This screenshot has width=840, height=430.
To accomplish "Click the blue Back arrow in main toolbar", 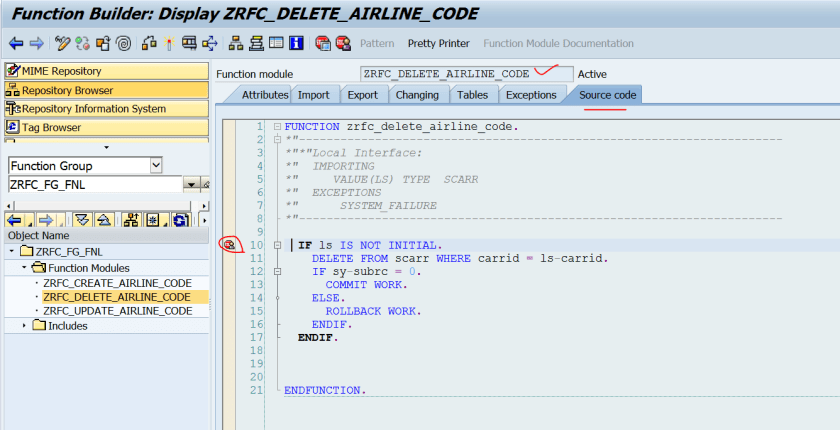I will [x=16, y=43].
